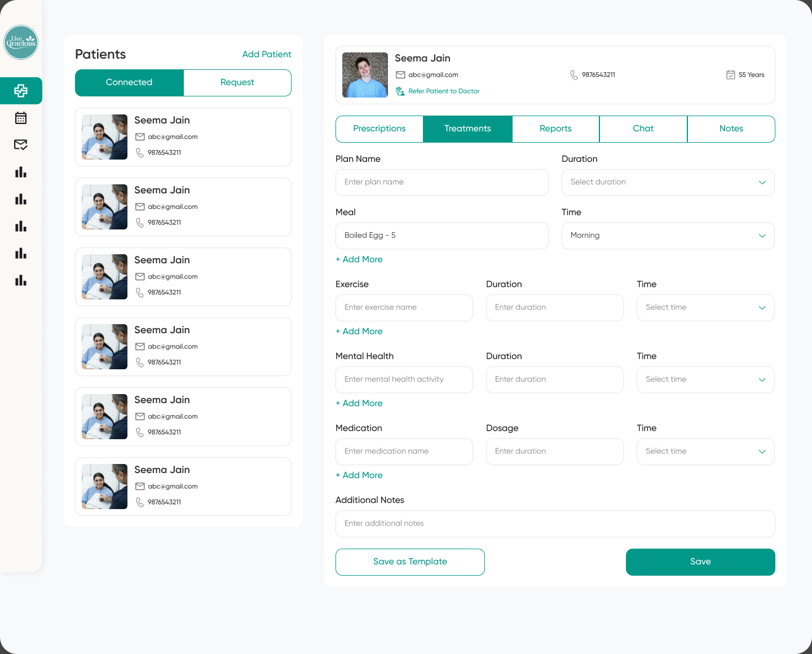Screen dimensions: 812x654
Task: Open the Prescriptions tab
Action: [x=379, y=129]
